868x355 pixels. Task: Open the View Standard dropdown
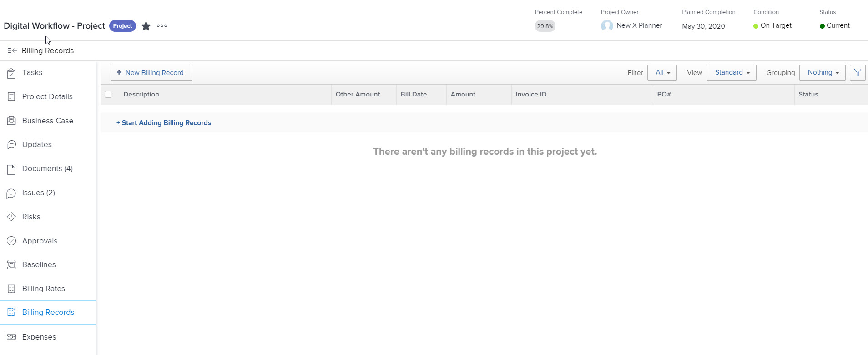tap(732, 72)
